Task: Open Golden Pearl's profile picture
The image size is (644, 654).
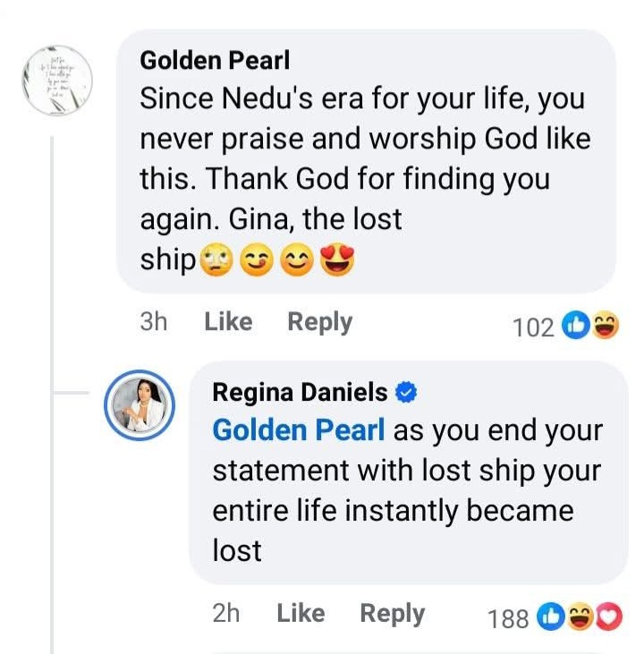Action: pyautogui.click(x=58, y=80)
